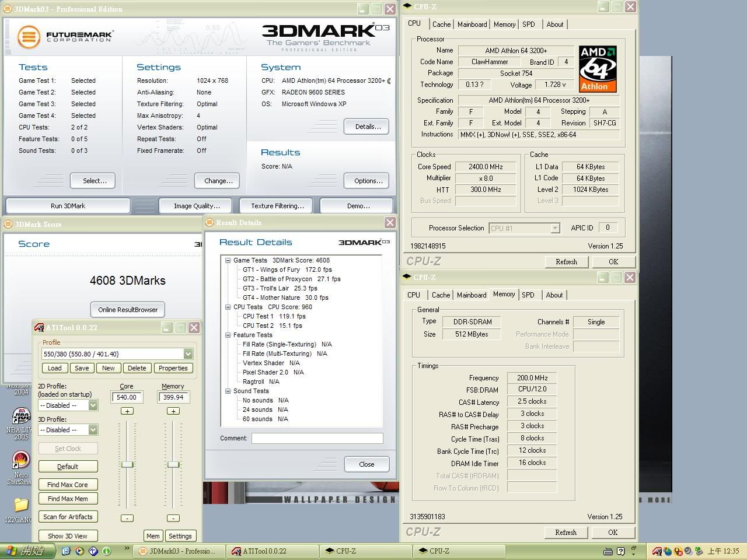This screenshot has height=560, width=747.
Task: Open the Online ResultBrowser
Action: pyautogui.click(x=127, y=309)
